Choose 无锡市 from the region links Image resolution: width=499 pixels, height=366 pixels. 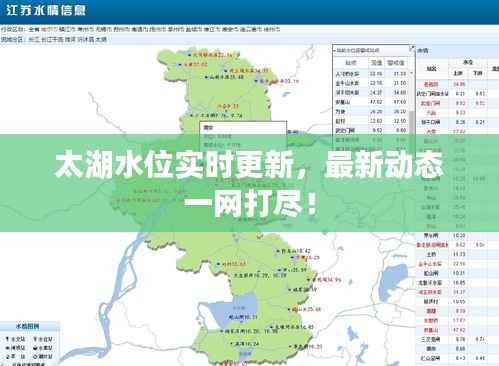[103, 29]
